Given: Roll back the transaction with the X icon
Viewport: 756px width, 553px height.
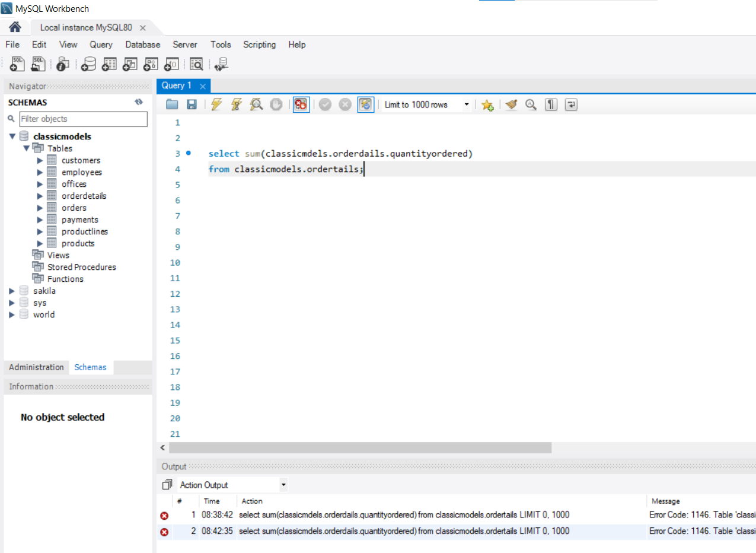Looking at the screenshot, I should pyautogui.click(x=345, y=104).
